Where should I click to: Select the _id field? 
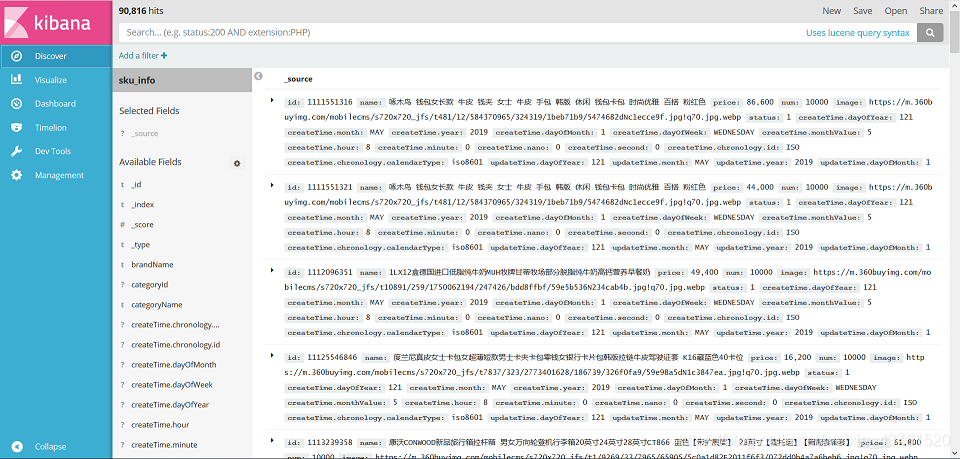click(137, 184)
